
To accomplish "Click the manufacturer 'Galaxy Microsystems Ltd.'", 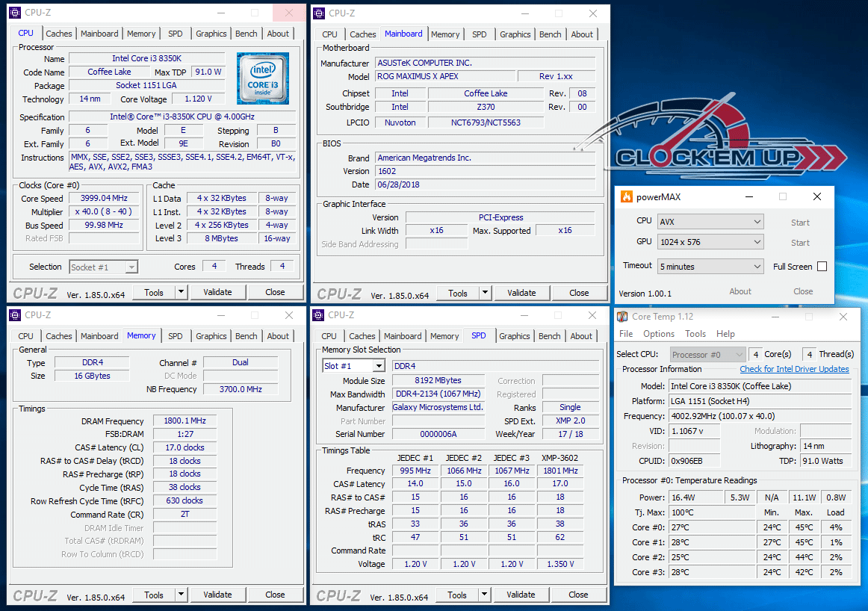I will click(438, 407).
